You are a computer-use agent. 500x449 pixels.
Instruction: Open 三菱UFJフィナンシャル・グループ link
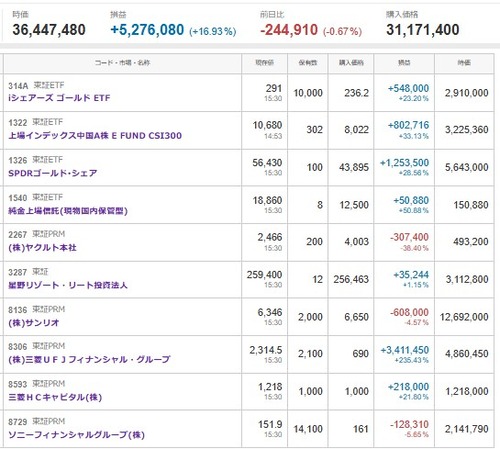click(x=89, y=360)
